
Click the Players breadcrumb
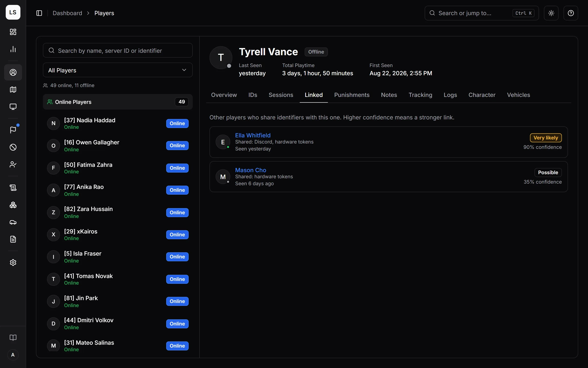(x=104, y=13)
